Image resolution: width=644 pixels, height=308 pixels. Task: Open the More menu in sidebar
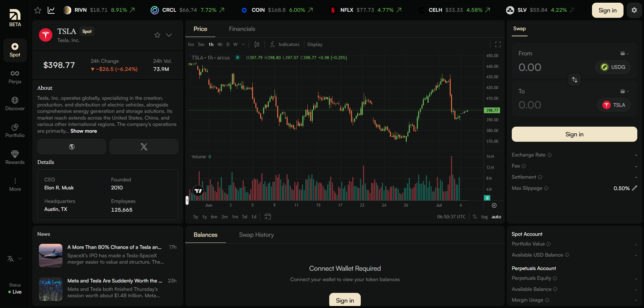[15, 185]
